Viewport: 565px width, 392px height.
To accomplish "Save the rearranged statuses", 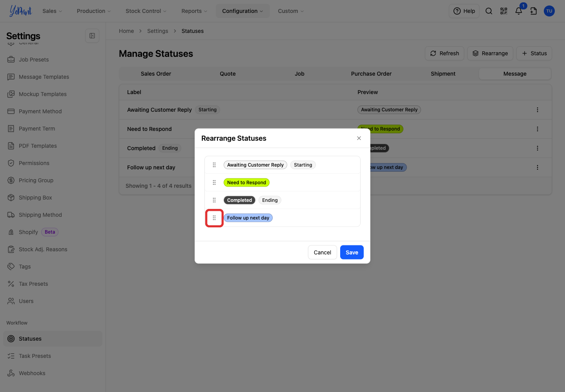I will [x=352, y=252].
